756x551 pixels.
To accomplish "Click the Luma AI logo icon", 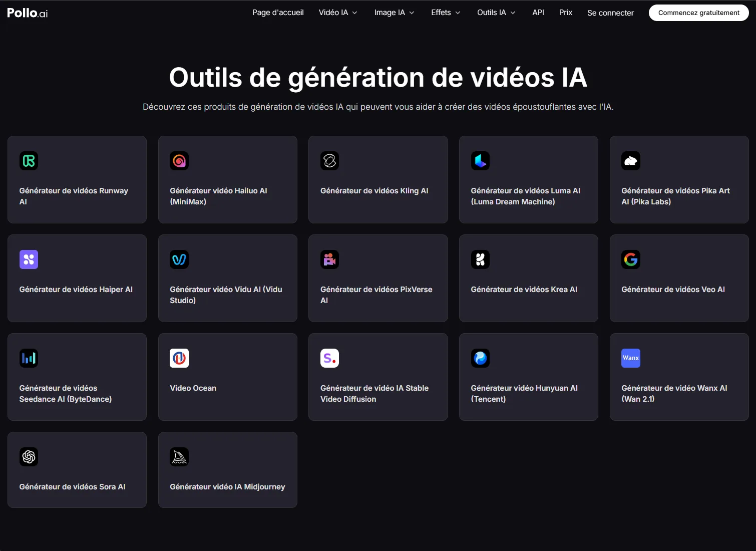I will pos(481,161).
